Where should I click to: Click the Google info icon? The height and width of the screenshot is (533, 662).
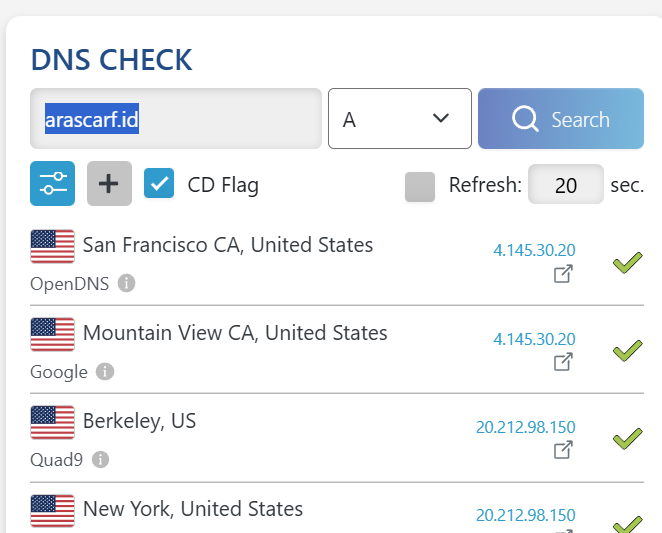[105, 372]
